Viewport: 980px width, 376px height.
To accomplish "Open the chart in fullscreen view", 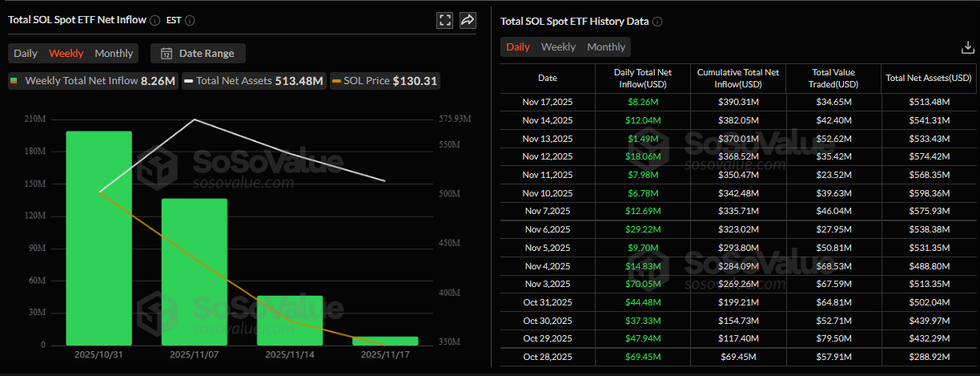I will 445,21.
